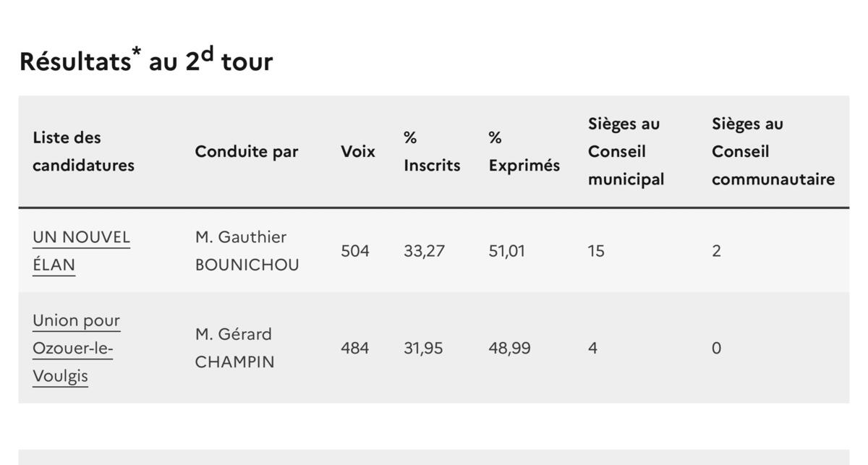
Task: Select the Sièges au Conseil communautaire header
Action: [x=773, y=151]
